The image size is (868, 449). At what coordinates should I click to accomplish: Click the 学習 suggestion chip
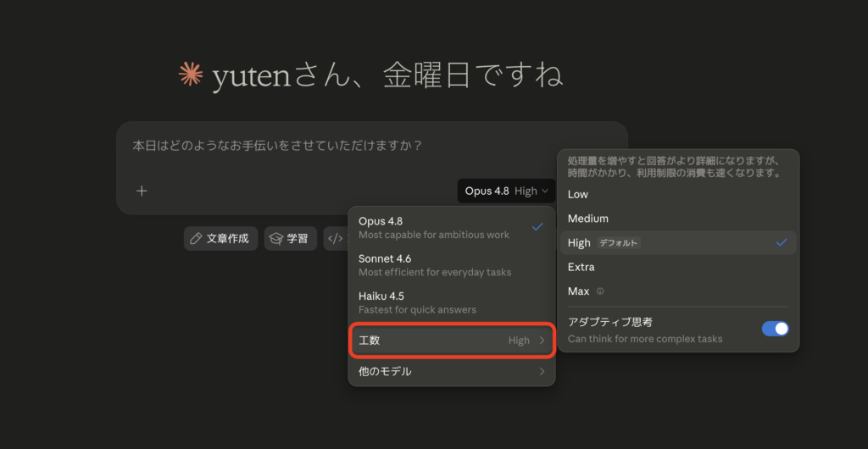(x=290, y=238)
